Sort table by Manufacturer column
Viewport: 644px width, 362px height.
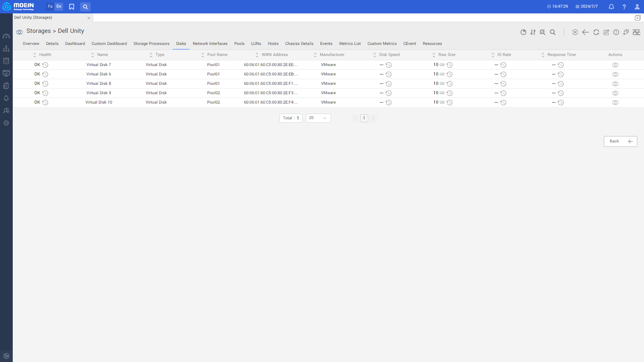(315, 55)
